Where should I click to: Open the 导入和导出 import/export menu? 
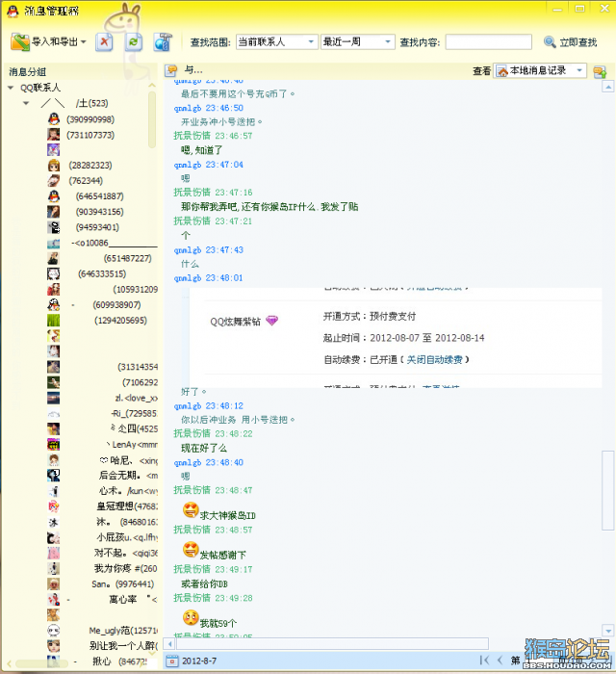(48, 42)
